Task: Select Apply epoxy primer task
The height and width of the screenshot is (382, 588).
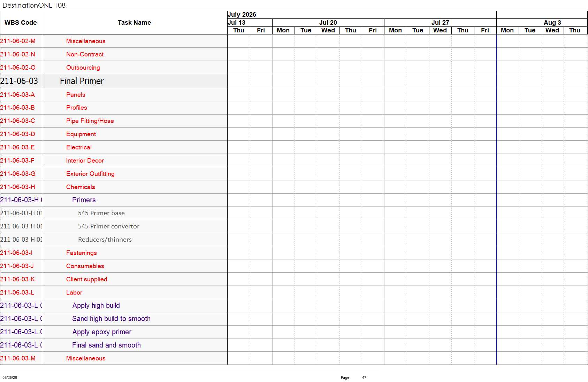Action: coord(102,332)
